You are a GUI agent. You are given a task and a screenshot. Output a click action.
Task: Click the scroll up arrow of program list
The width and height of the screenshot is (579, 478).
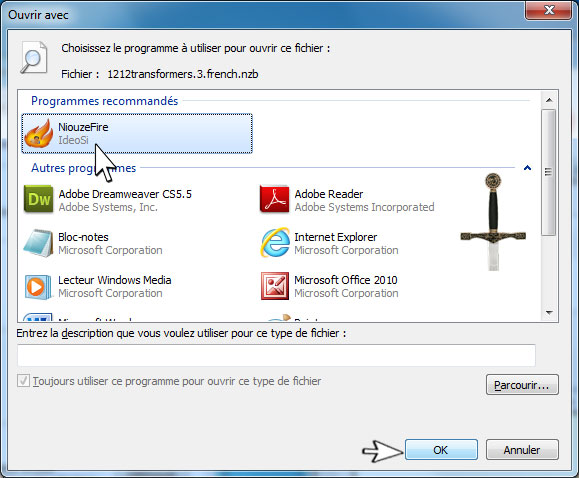pyautogui.click(x=549, y=100)
